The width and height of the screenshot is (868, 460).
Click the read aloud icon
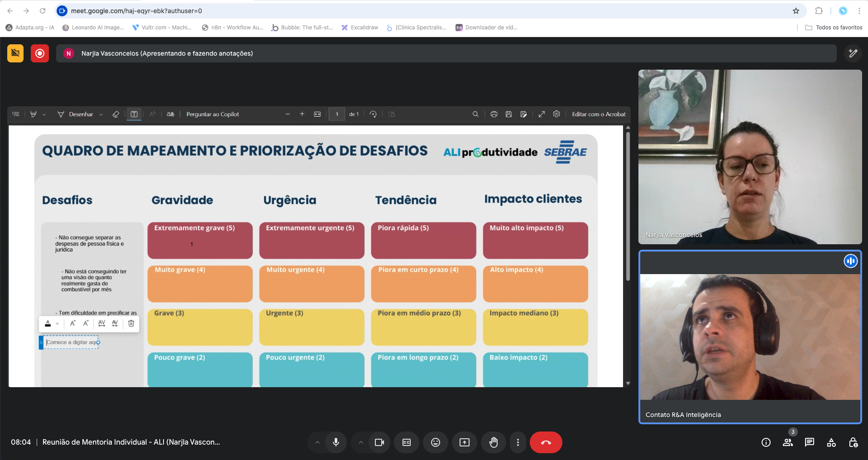pyautogui.click(x=152, y=114)
